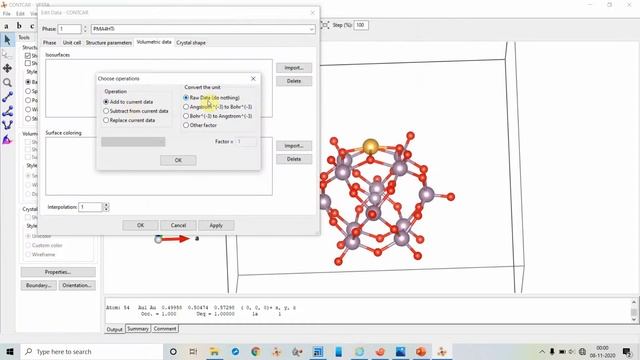Open the Structure parameters tab
Screen dimensions: 640x360
click(109, 42)
